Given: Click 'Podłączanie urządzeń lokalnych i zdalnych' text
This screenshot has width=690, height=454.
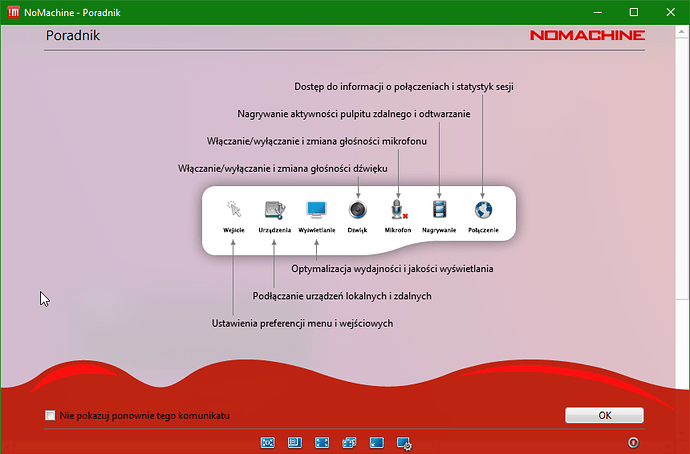Looking at the screenshot, I should coord(342,296).
